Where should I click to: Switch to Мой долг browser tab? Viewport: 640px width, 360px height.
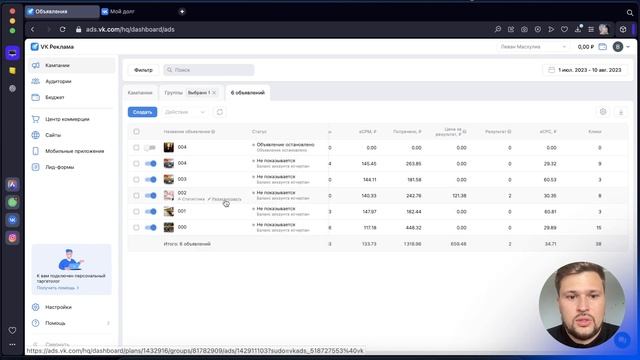122,11
